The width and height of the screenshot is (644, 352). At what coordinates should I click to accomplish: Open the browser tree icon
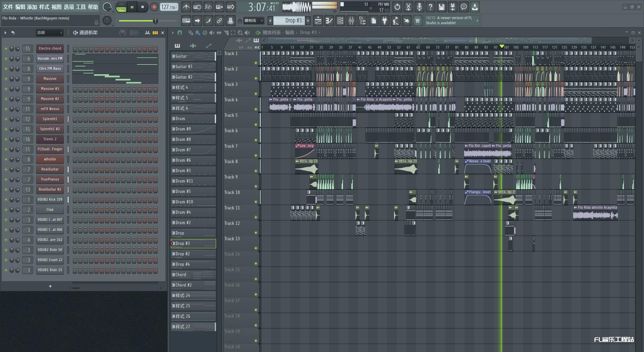click(362, 21)
